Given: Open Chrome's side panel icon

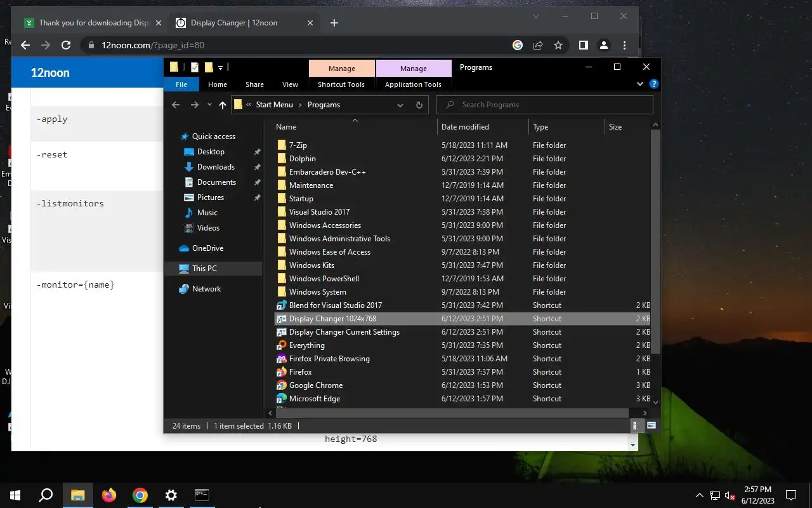Looking at the screenshot, I should click(583, 45).
